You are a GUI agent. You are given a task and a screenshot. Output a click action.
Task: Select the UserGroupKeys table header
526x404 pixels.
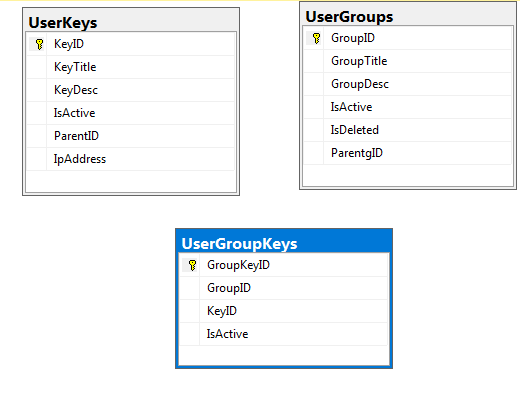click(x=284, y=243)
